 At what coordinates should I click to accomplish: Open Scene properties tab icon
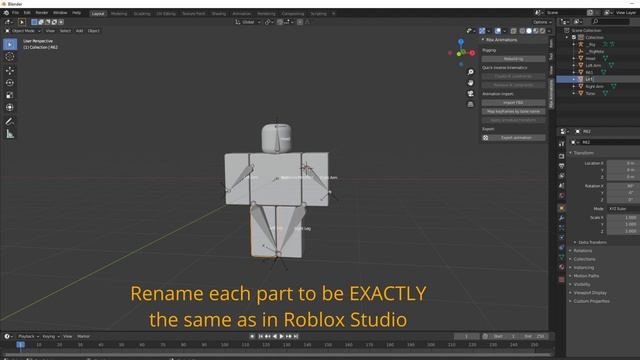pyautogui.click(x=562, y=186)
